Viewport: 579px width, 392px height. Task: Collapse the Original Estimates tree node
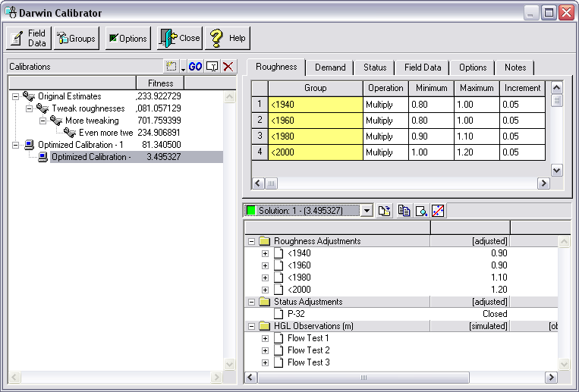15,96
